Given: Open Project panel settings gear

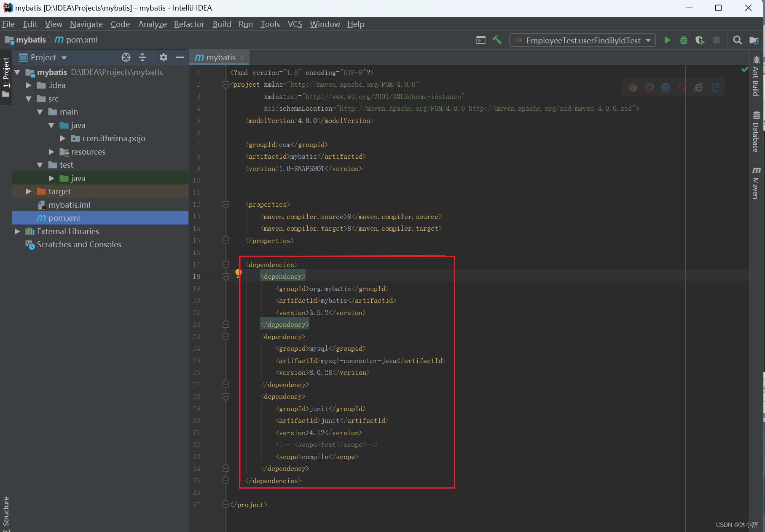Looking at the screenshot, I should point(164,57).
